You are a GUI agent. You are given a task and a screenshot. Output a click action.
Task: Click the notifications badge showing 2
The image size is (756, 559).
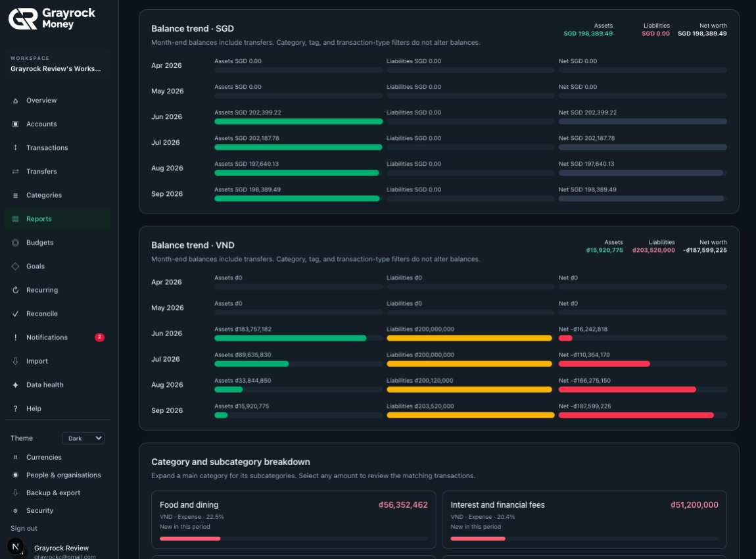point(99,337)
